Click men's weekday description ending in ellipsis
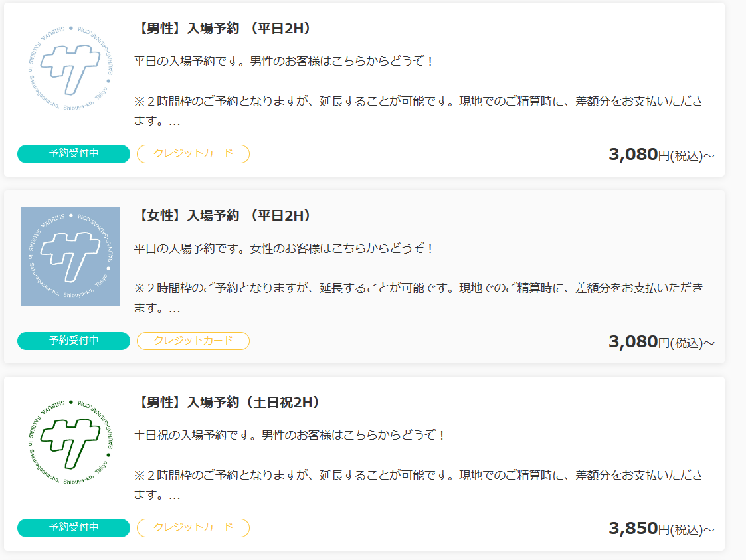The width and height of the screenshot is (746, 560). [x=419, y=112]
